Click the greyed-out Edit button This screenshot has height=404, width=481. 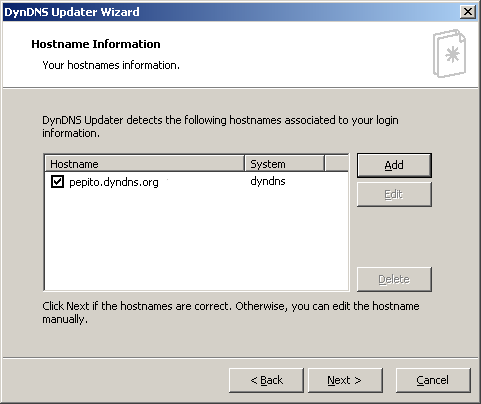(x=394, y=194)
